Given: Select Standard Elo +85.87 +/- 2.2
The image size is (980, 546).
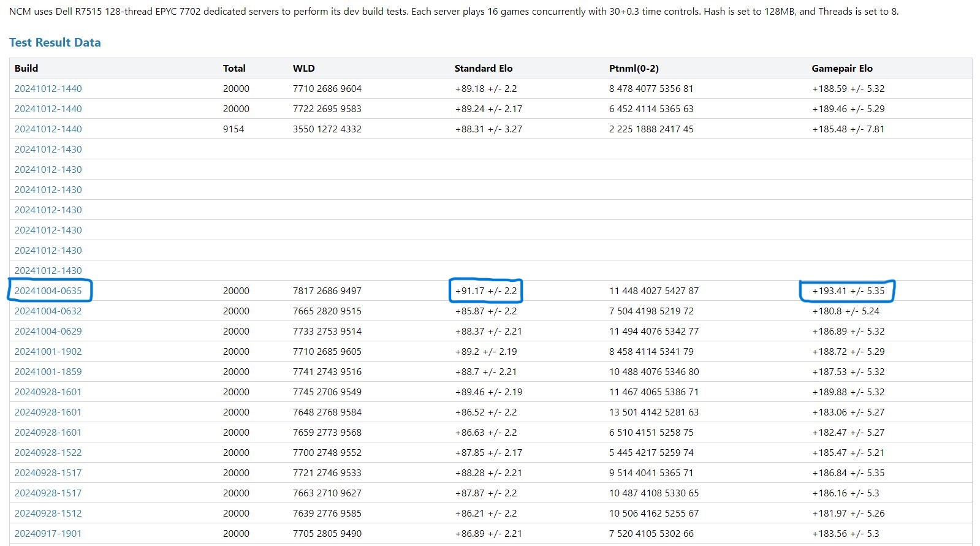Looking at the screenshot, I should click(x=486, y=311).
